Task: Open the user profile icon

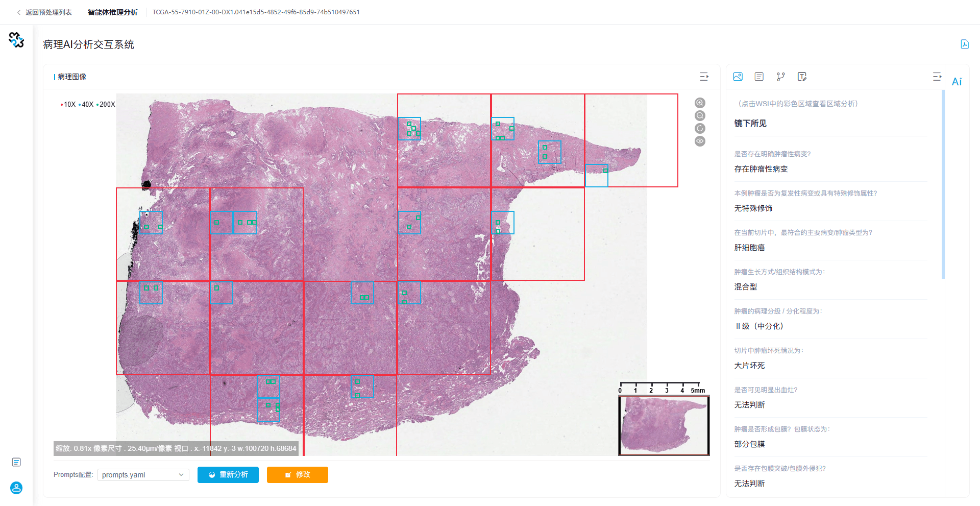Action: point(16,488)
